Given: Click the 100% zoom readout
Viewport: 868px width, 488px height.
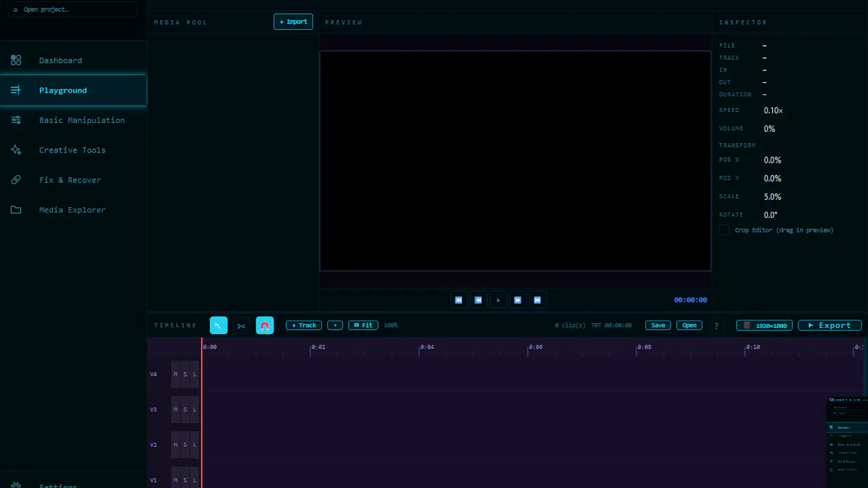Looking at the screenshot, I should click(x=391, y=325).
